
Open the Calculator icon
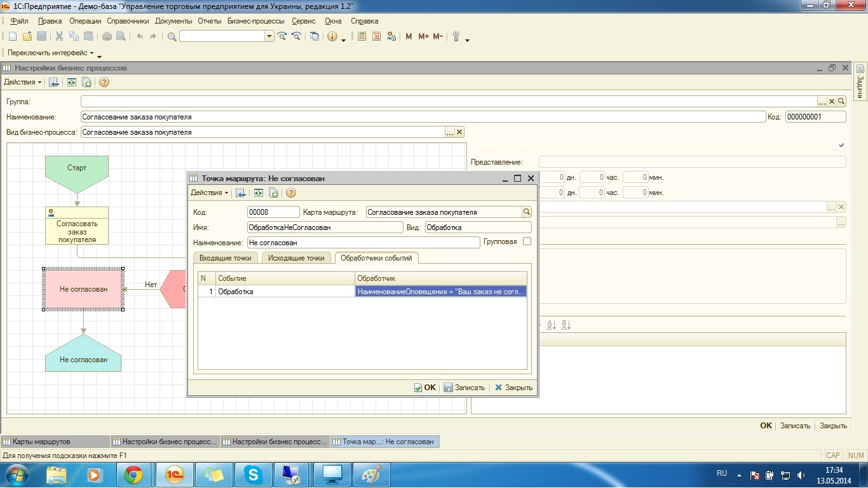(x=362, y=36)
